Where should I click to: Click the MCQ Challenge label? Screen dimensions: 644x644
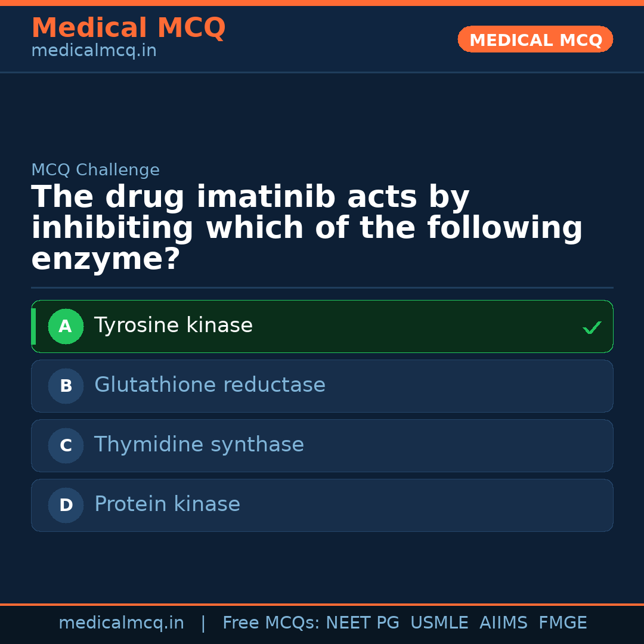click(95, 170)
